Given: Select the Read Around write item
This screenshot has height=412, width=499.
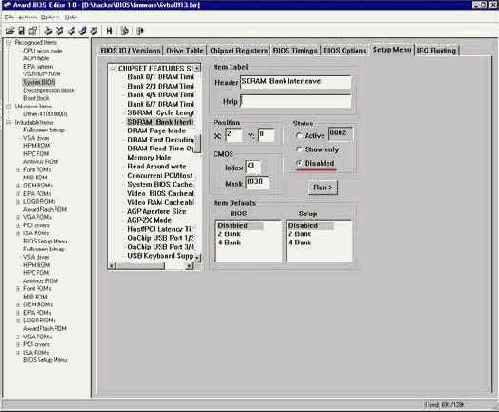Looking at the screenshot, I should pos(157,166).
